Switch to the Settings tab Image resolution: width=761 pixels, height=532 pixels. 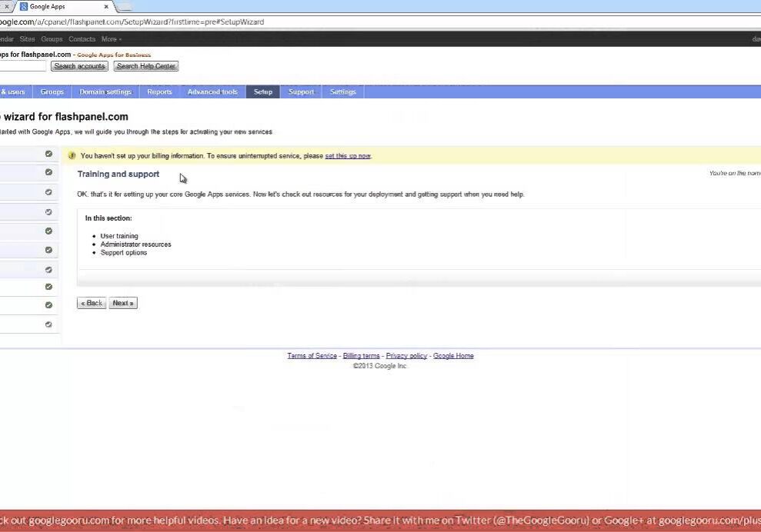pyautogui.click(x=343, y=91)
